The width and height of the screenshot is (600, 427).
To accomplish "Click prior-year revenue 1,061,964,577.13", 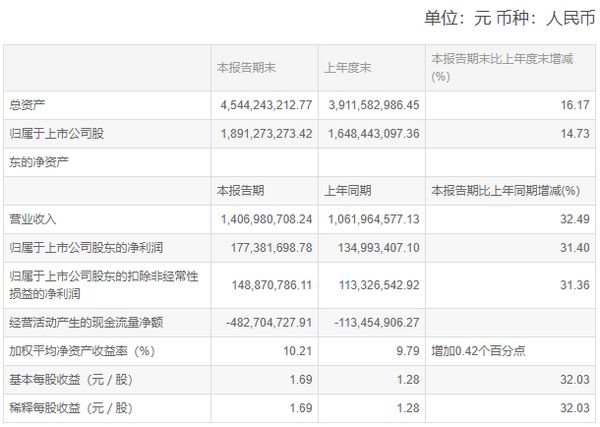I will tap(370, 217).
